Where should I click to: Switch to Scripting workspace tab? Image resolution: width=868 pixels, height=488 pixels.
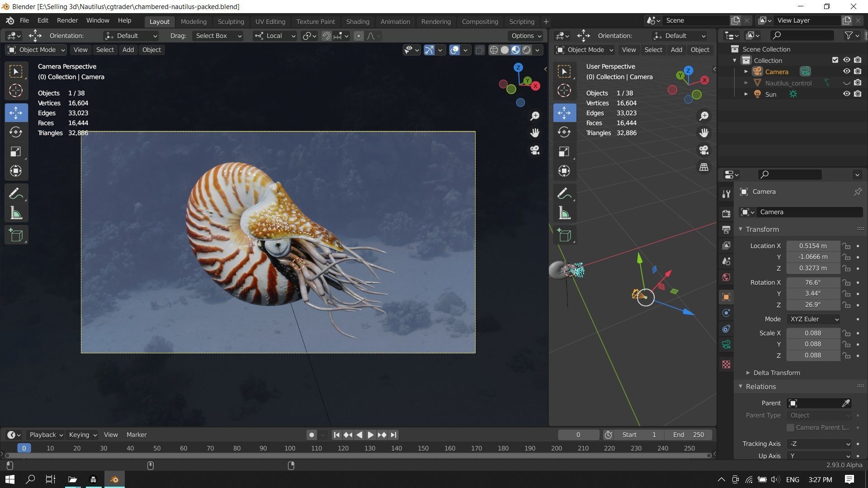(x=522, y=22)
